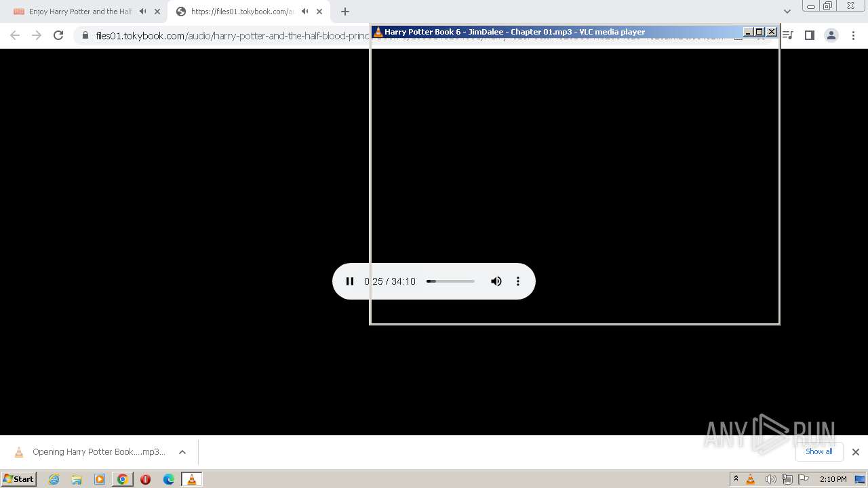Open Chrome profile avatar menu
The image size is (868, 488).
tap(831, 35)
